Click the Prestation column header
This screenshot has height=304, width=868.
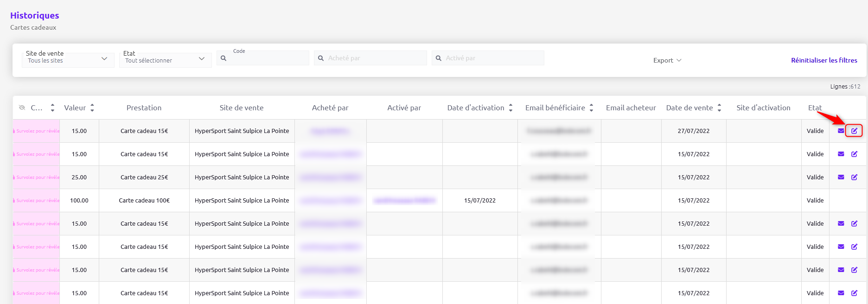144,108
